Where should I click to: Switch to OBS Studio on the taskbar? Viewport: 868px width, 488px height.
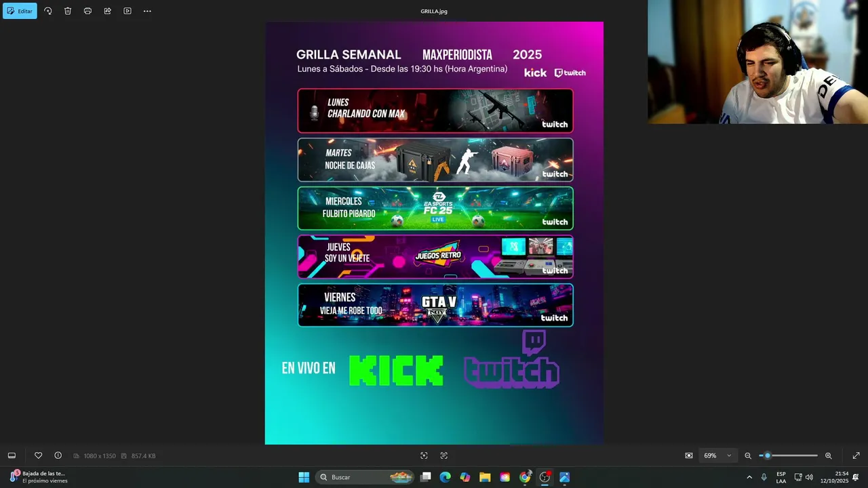point(545,477)
